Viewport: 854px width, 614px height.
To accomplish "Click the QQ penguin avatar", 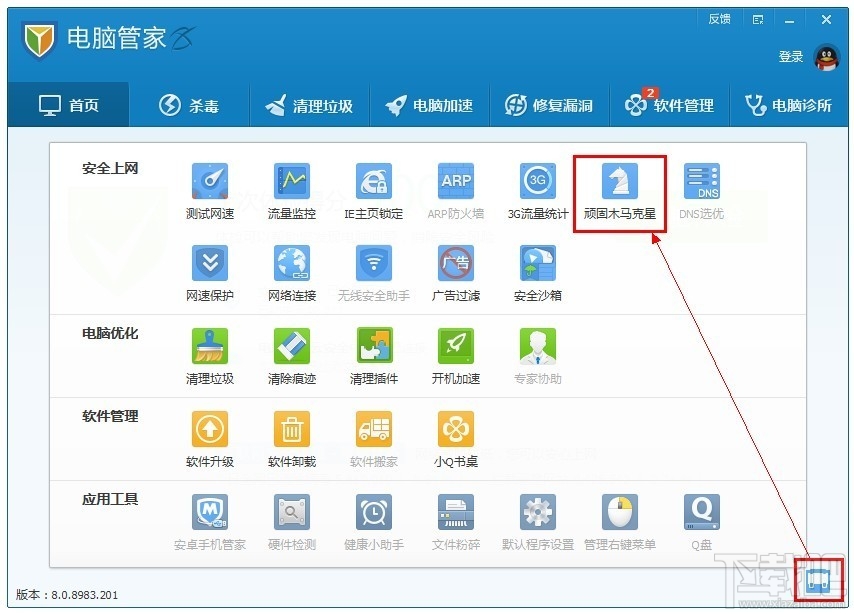I will (x=826, y=57).
